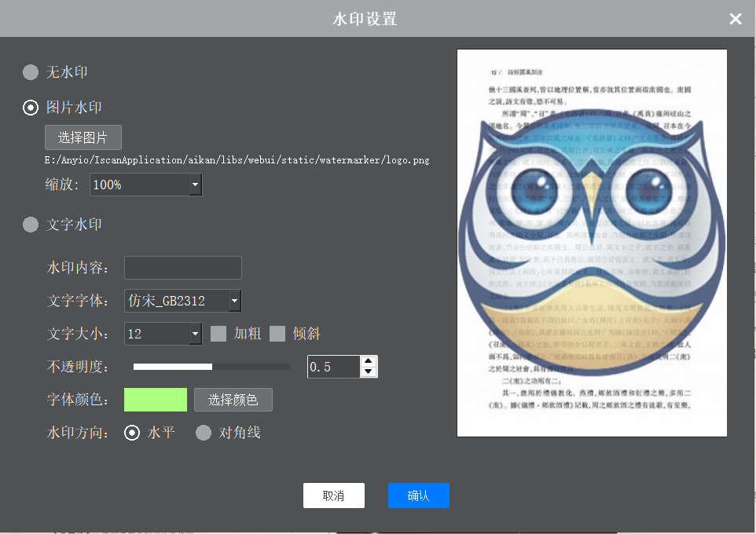756x534 pixels.
Task: Enable the 倾斜 italic checkbox
Action: 277,334
